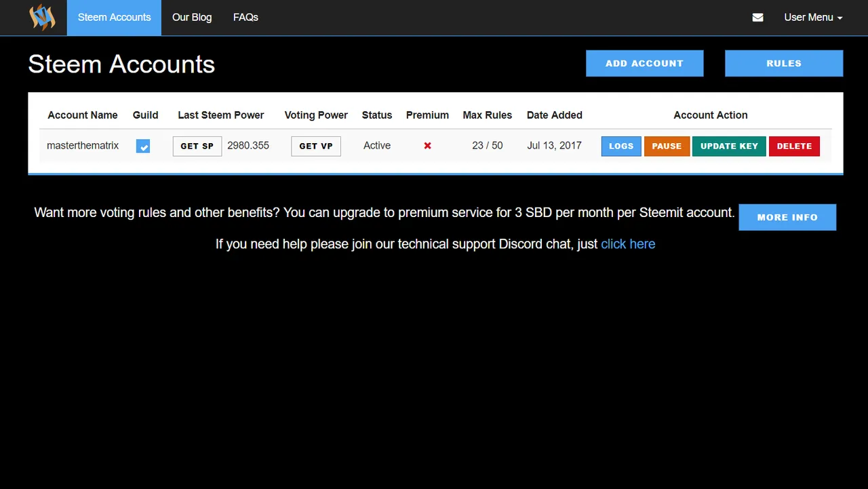
Task: Click the Guild column header
Action: tap(145, 115)
